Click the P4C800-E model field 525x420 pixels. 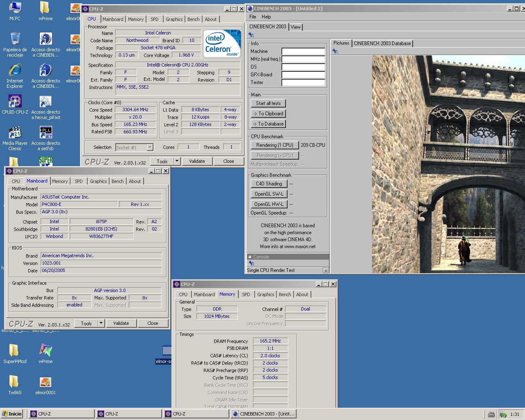tap(79, 204)
